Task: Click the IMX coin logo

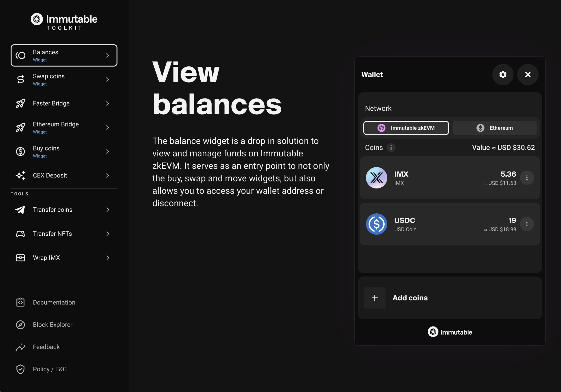Action: (376, 178)
